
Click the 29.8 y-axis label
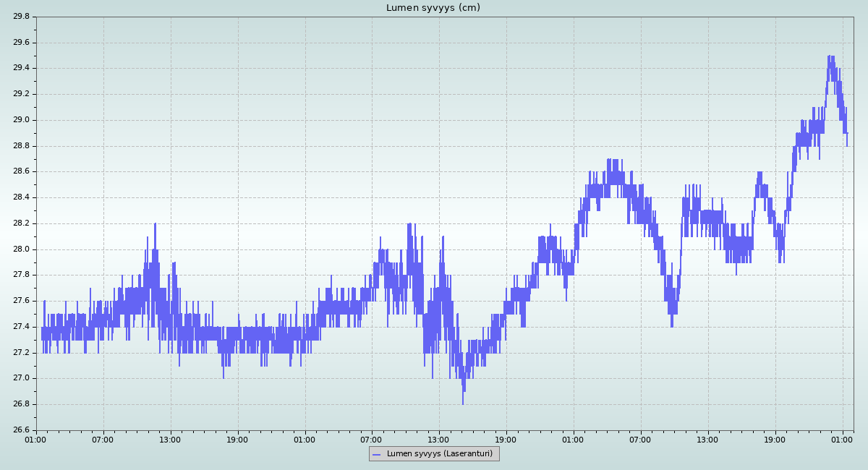click(x=21, y=17)
